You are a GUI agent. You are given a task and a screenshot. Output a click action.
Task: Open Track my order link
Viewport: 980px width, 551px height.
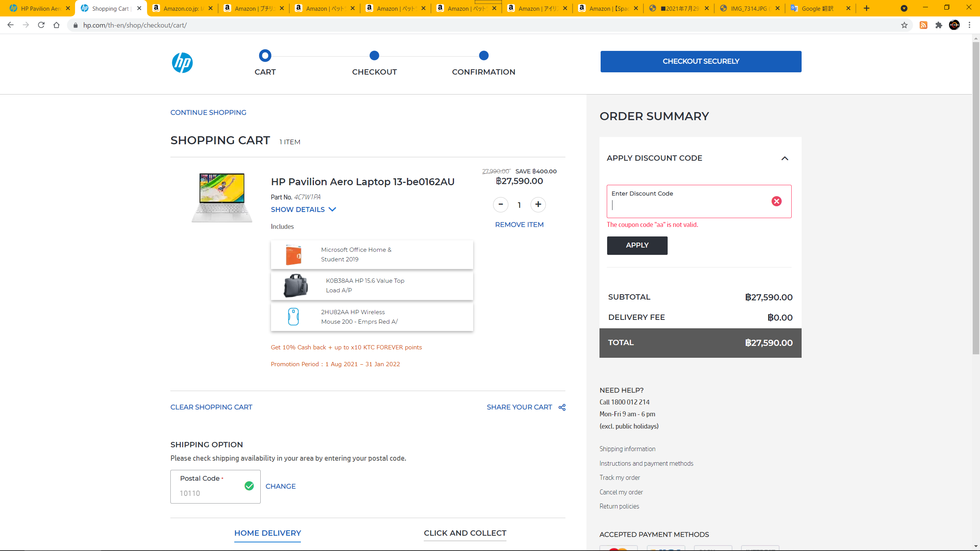(620, 478)
